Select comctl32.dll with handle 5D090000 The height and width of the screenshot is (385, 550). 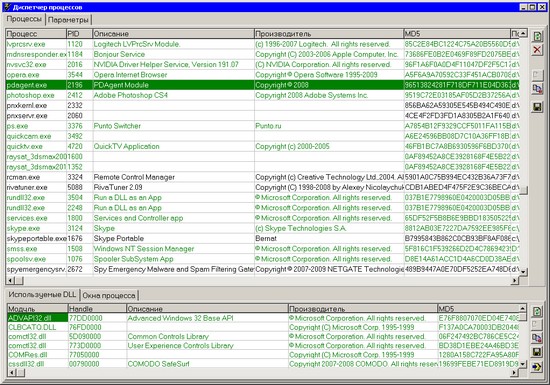point(263,336)
